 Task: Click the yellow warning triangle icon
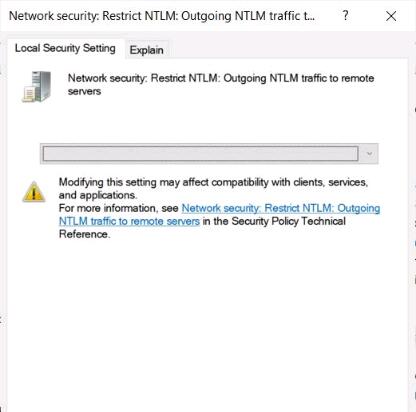(34, 192)
